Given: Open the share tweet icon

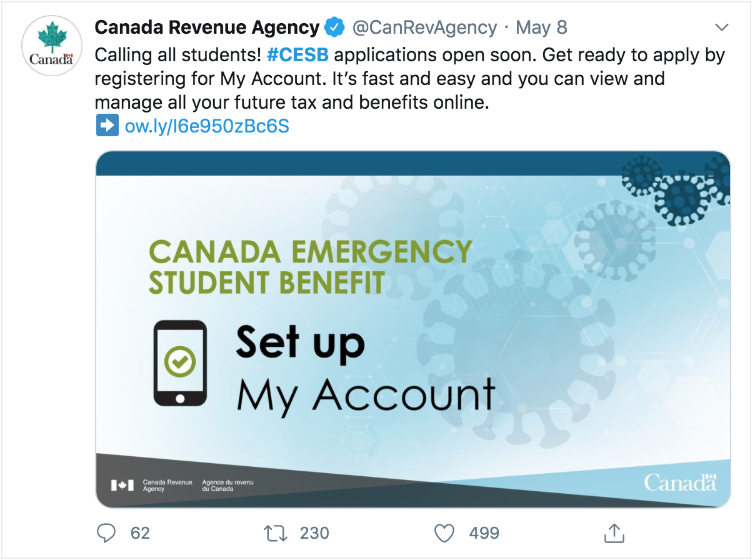Looking at the screenshot, I should point(614,532).
